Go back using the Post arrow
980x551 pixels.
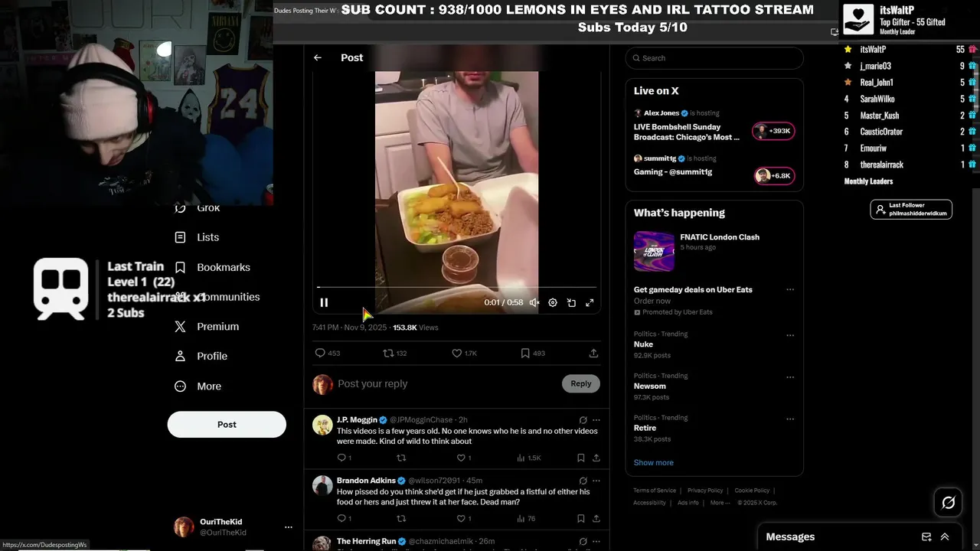click(318, 57)
